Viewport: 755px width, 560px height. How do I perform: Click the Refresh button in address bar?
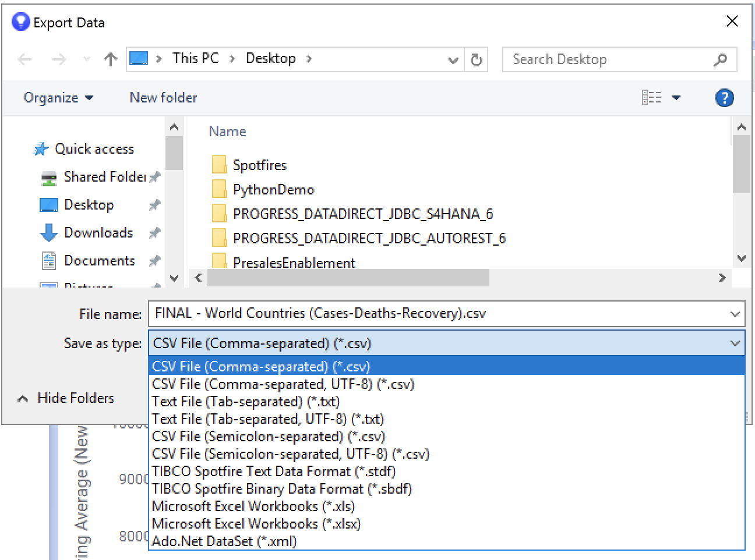coord(476,59)
